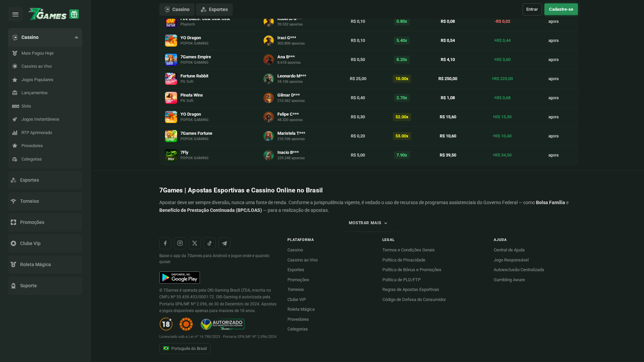Open Jogos Instantâneos in sidebar

pyautogui.click(x=45, y=119)
